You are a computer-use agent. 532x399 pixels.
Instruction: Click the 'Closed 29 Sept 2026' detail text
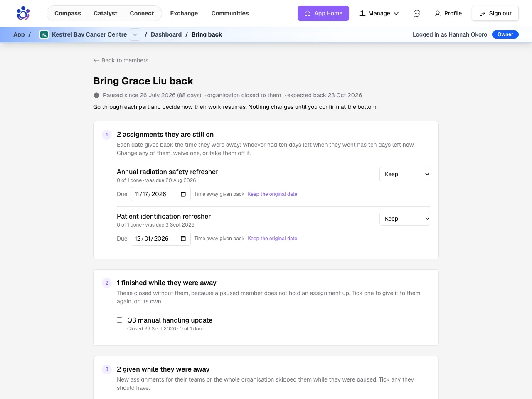pyautogui.click(x=152, y=329)
